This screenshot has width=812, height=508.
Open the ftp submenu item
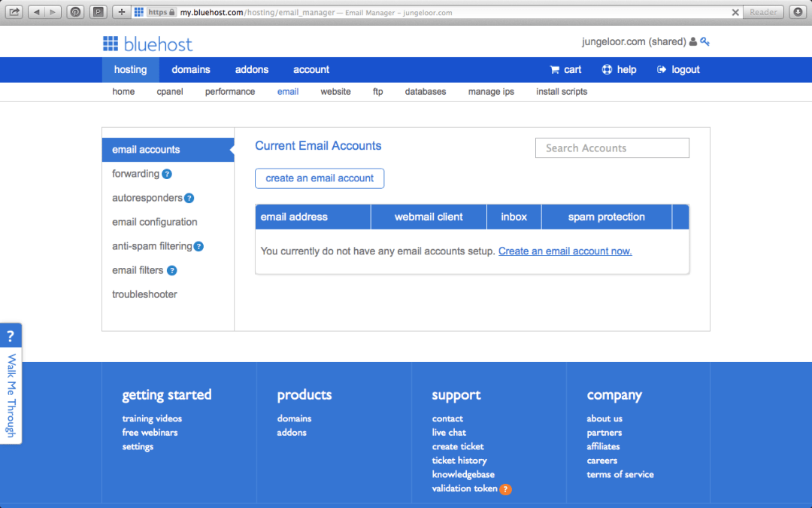(x=378, y=92)
